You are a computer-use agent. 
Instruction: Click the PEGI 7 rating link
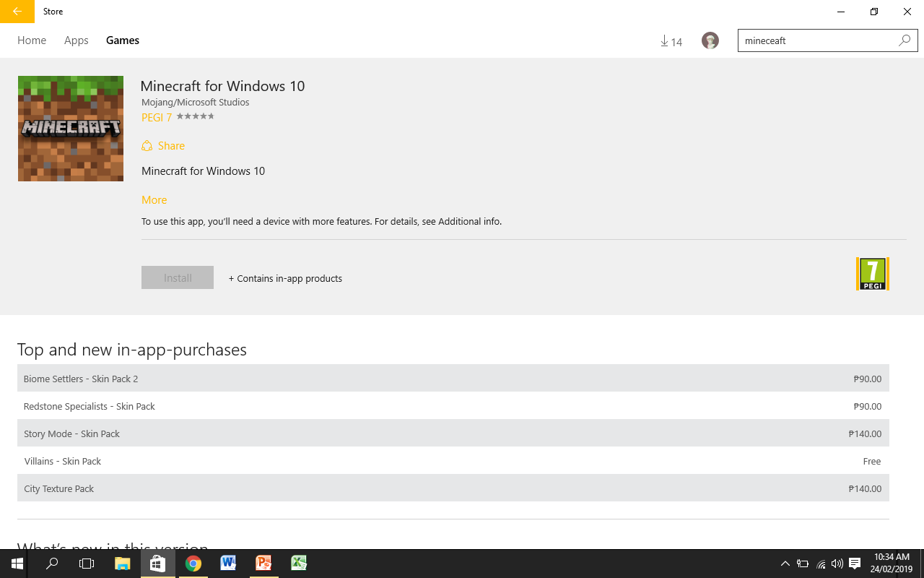point(157,117)
